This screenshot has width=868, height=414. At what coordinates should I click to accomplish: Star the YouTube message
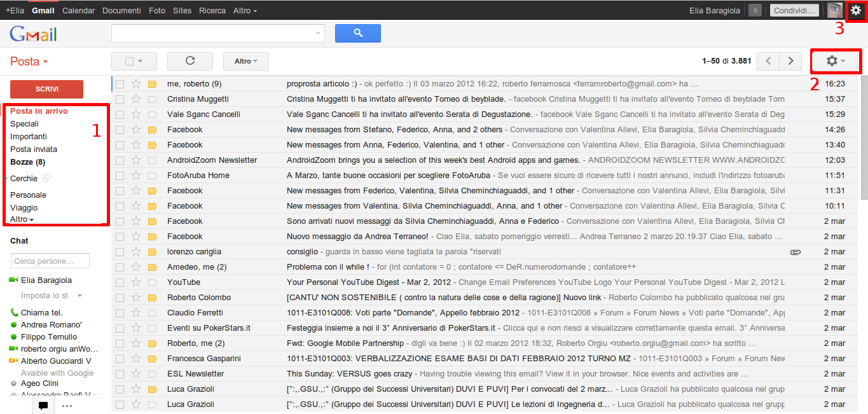(135, 282)
